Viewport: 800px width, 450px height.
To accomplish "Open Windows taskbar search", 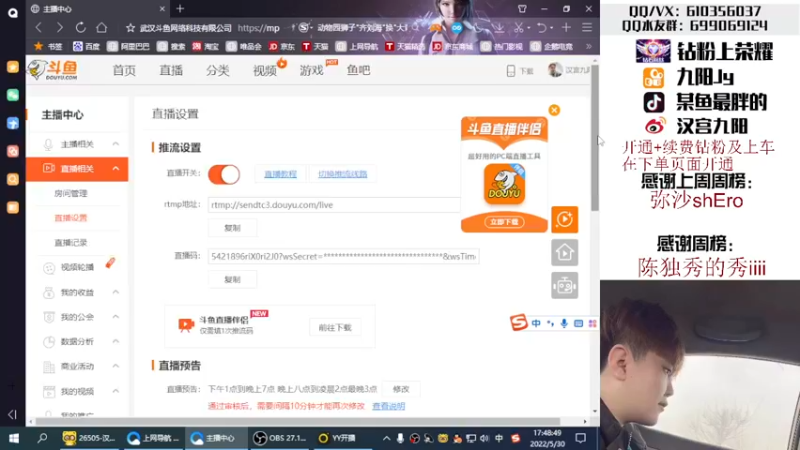I will pos(42,438).
